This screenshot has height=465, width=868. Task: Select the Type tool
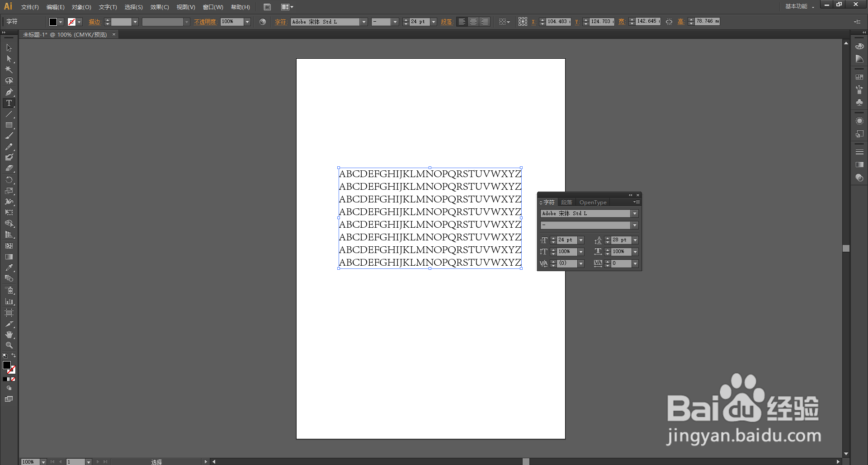point(9,103)
